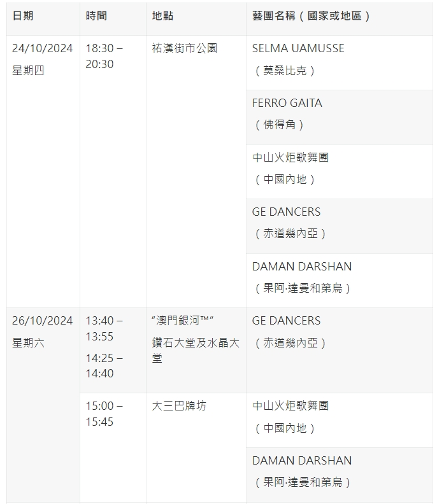Select the 24/10/2024 星期四 date cell
Screen dimensions: 437x504
pyautogui.click(x=43, y=171)
